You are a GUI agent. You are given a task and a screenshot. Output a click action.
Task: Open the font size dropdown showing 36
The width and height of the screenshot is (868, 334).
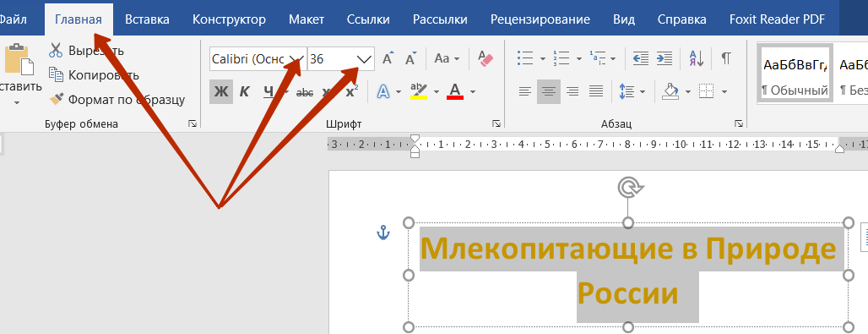[x=364, y=59]
